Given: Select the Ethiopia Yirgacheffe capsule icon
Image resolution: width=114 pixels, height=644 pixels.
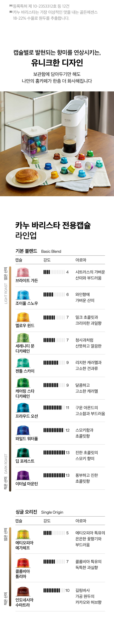Looking at the screenshot, I should pyautogui.click(x=23, y=535).
